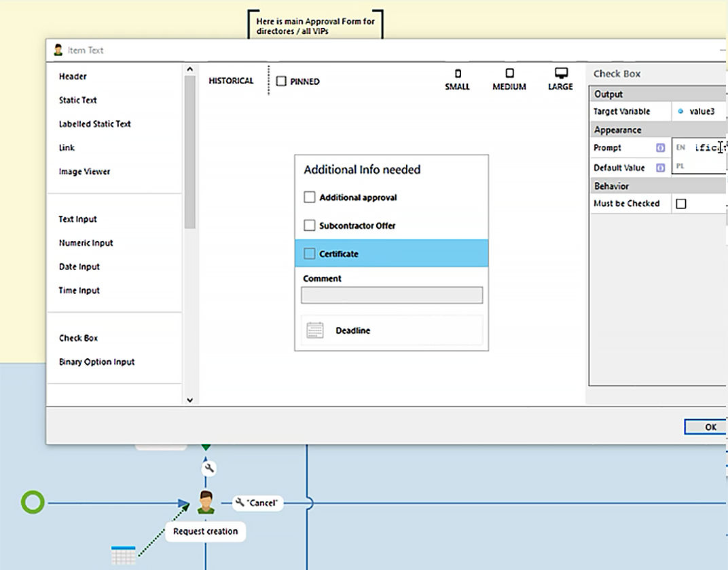Check the Additional approval checkbox
This screenshot has height=570, width=728.
[x=310, y=197]
